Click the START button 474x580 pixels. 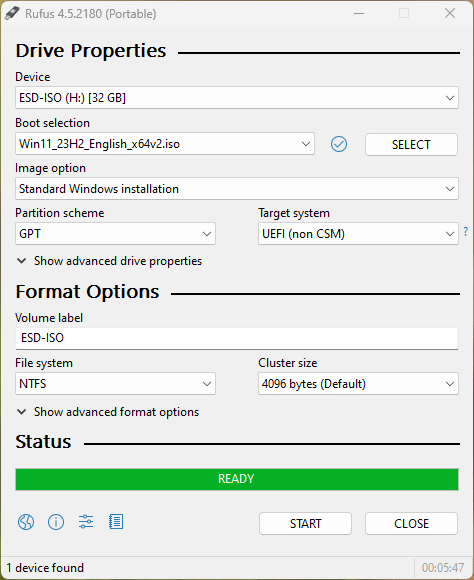point(305,523)
